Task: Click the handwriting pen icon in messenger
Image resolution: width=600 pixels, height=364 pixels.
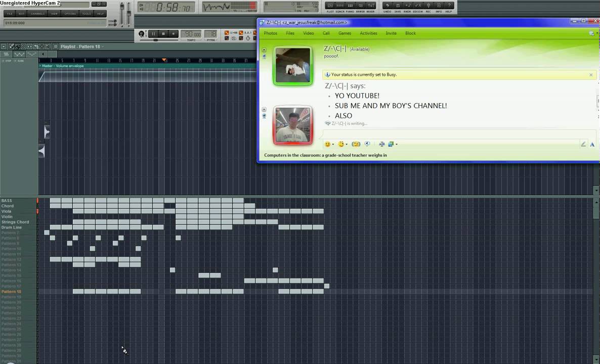Action: [x=583, y=144]
